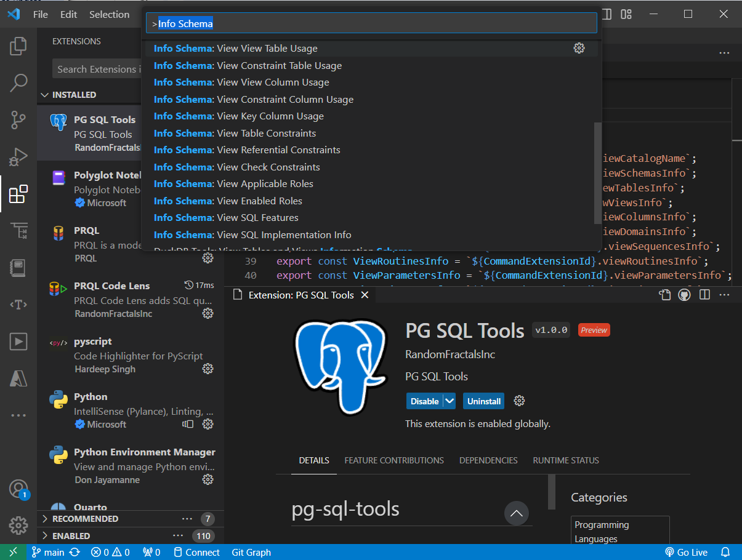Click the command palette list scrollbar
742x560 pixels.
click(597, 173)
